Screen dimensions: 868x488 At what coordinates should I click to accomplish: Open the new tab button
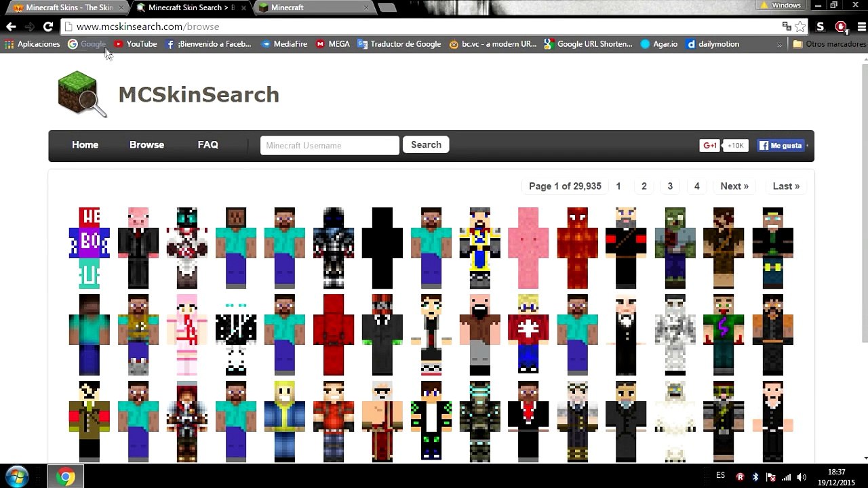[x=387, y=7]
